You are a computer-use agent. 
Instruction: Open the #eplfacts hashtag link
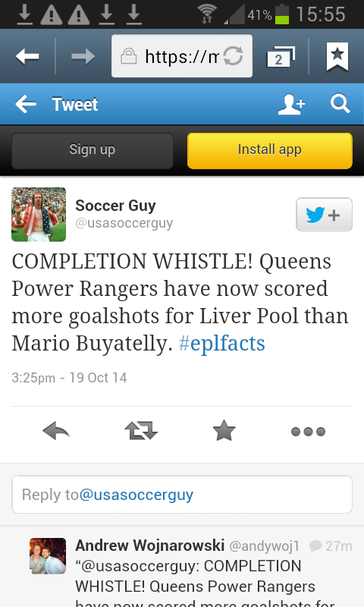[221, 344]
